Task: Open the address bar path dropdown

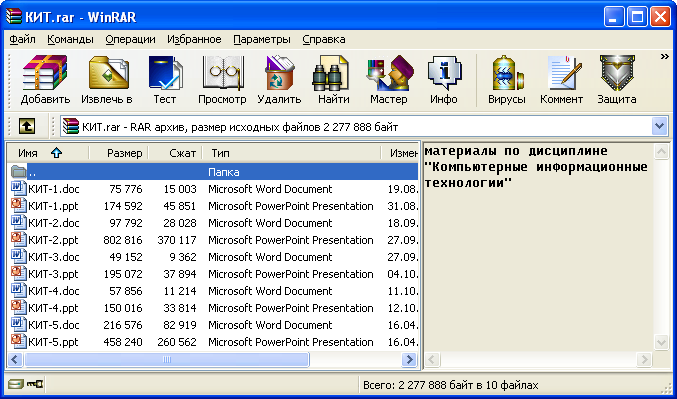Action: 659,127
